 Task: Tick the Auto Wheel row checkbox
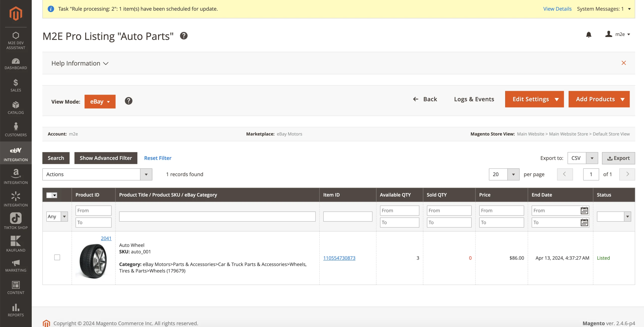click(x=57, y=257)
